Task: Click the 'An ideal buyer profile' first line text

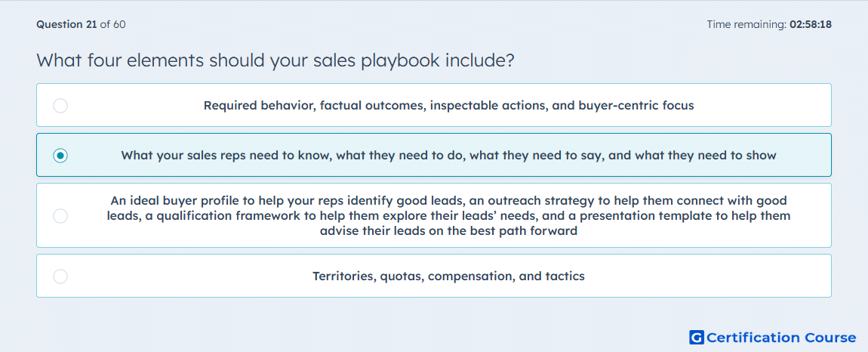Action: point(448,200)
